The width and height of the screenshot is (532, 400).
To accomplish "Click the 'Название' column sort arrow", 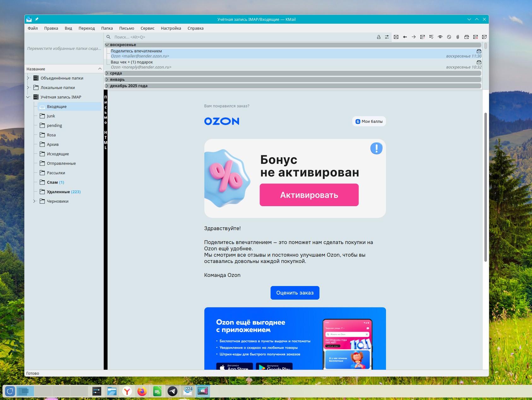I will click(x=100, y=69).
